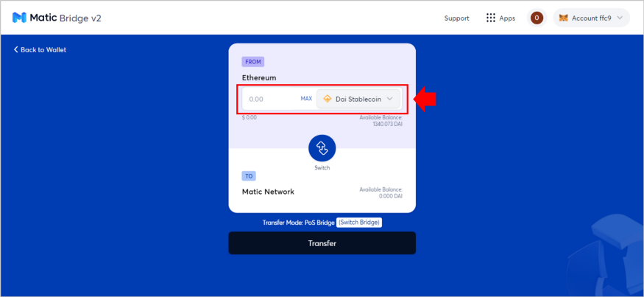The height and width of the screenshot is (297, 644).
Task: Click the FROM tag
Action: pos(253,62)
